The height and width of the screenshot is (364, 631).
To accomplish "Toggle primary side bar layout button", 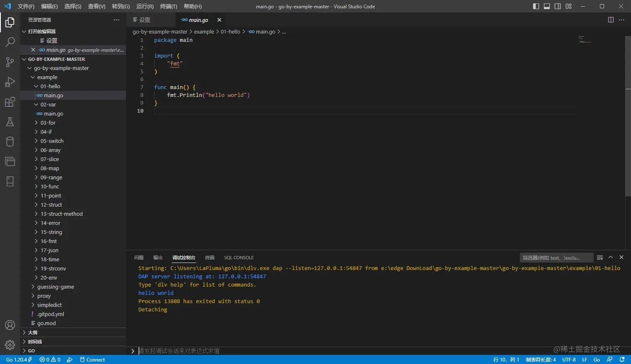I will [536, 6].
